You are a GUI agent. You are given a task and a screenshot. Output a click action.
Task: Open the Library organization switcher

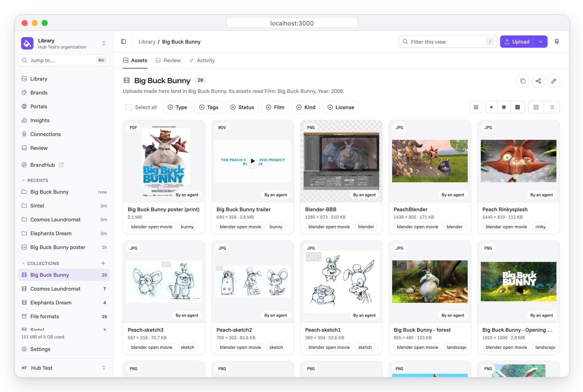64,43
